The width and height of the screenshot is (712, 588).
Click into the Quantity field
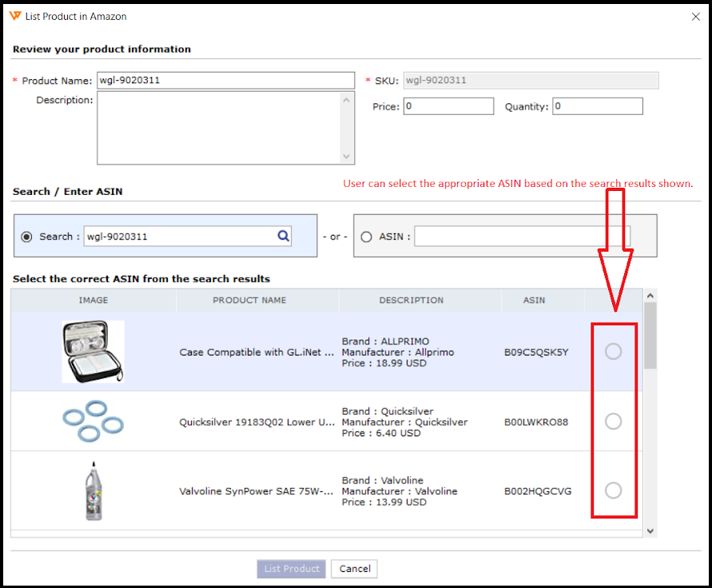coord(597,106)
